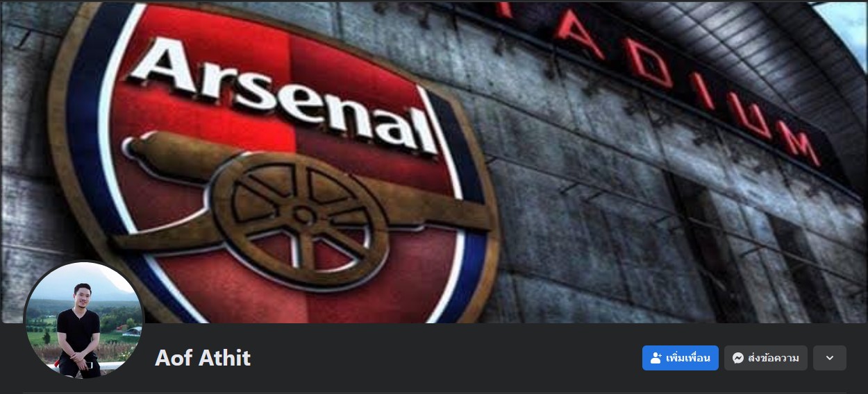The height and width of the screenshot is (394, 868).
Task: Click the cannon barrel on the crest
Action: pos(177,156)
